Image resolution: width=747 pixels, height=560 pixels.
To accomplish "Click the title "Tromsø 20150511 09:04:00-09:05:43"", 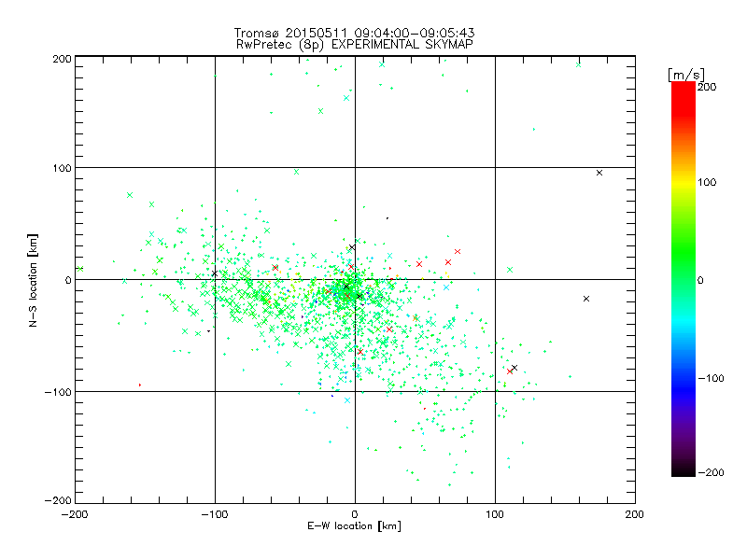I will (354, 33).
